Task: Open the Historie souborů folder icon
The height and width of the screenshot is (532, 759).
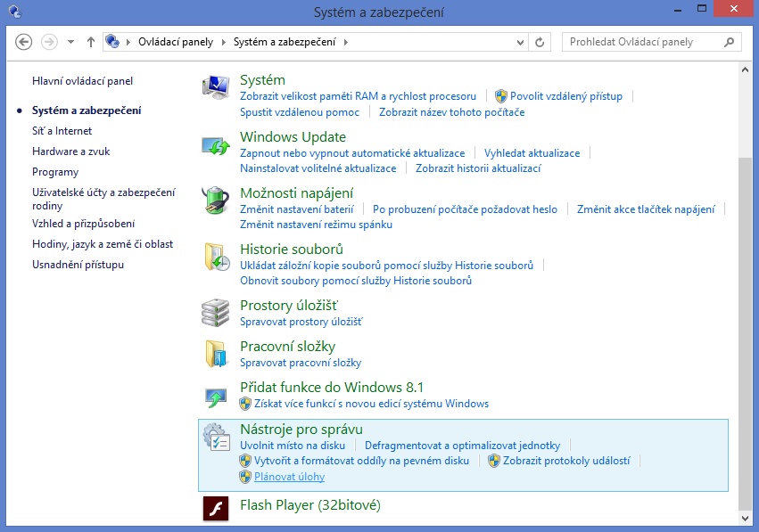Action: point(216,258)
